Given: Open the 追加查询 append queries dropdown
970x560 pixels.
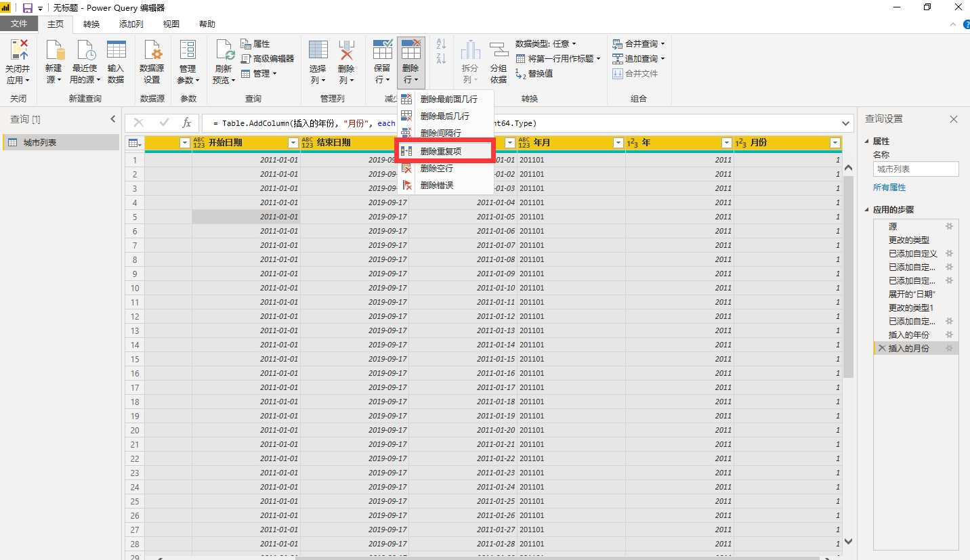Looking at the screenshot, I should [x=639, y=59].
